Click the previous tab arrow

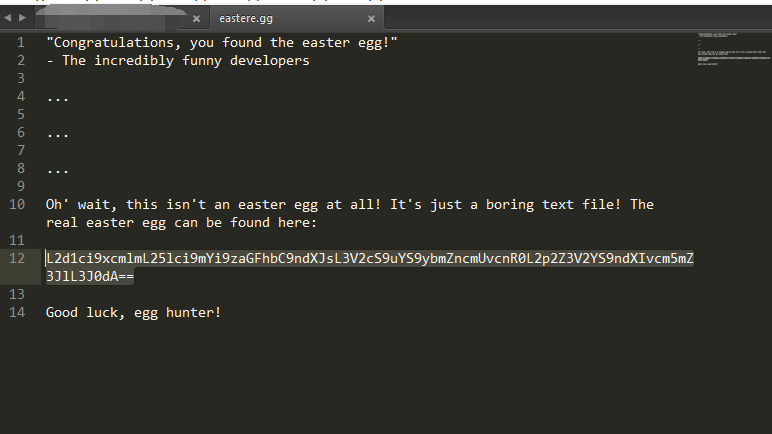[x=7, y=18]
